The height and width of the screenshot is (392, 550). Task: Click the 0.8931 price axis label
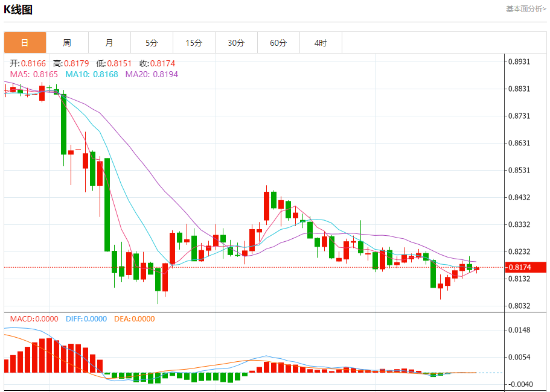pyautogui.click(x=519, y=62)
